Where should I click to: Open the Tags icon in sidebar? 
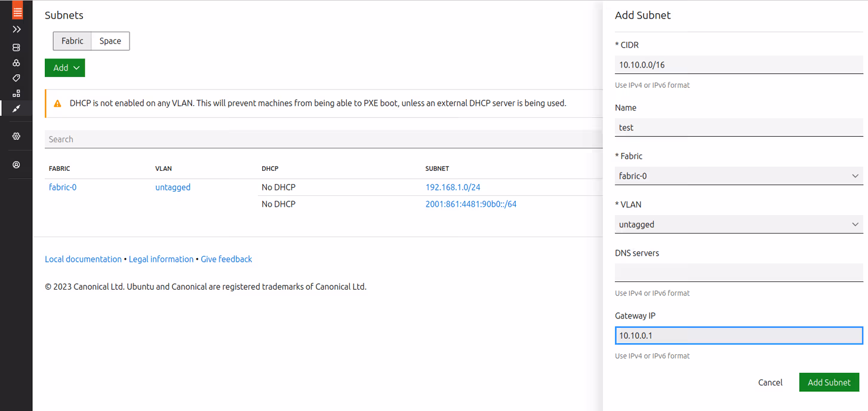(x=17, y=78)
